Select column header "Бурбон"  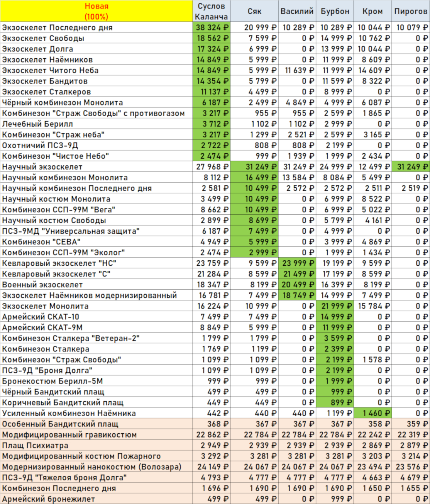coord(335,11)
